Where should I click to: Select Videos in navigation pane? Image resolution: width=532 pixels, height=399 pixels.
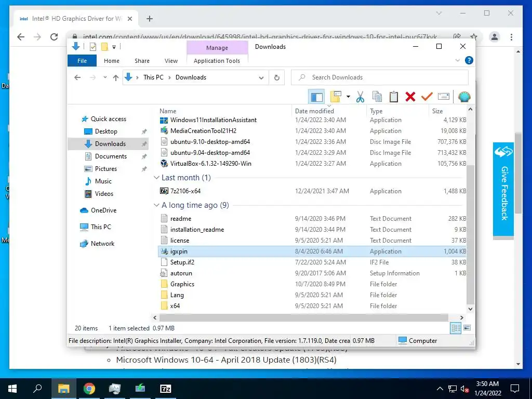click(x=104, y=194)
